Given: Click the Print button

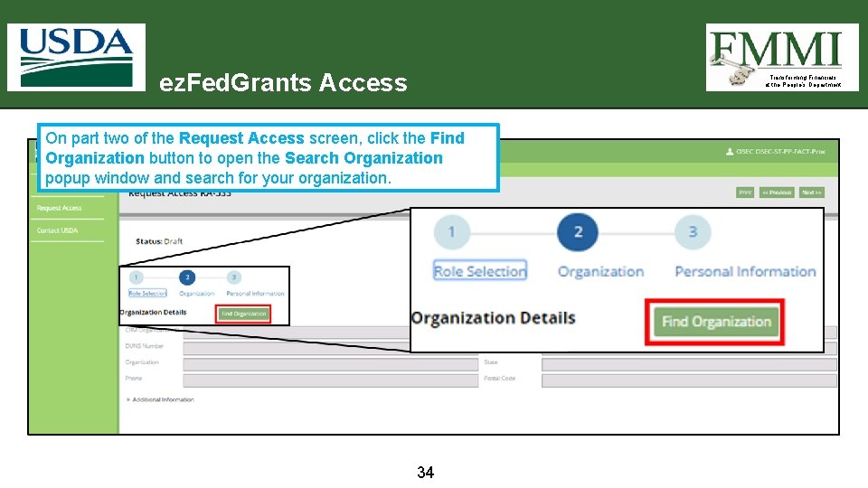Looking at the screenshot, I should [x=745, y=192].
